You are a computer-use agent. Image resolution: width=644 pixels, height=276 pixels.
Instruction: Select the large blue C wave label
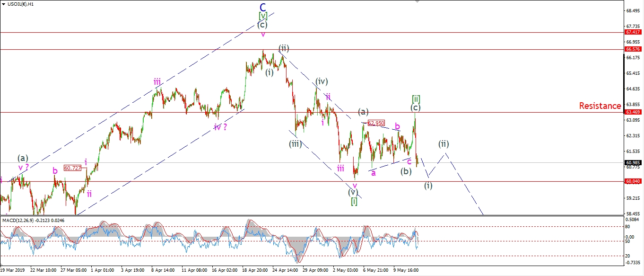[x=263, y=7]
